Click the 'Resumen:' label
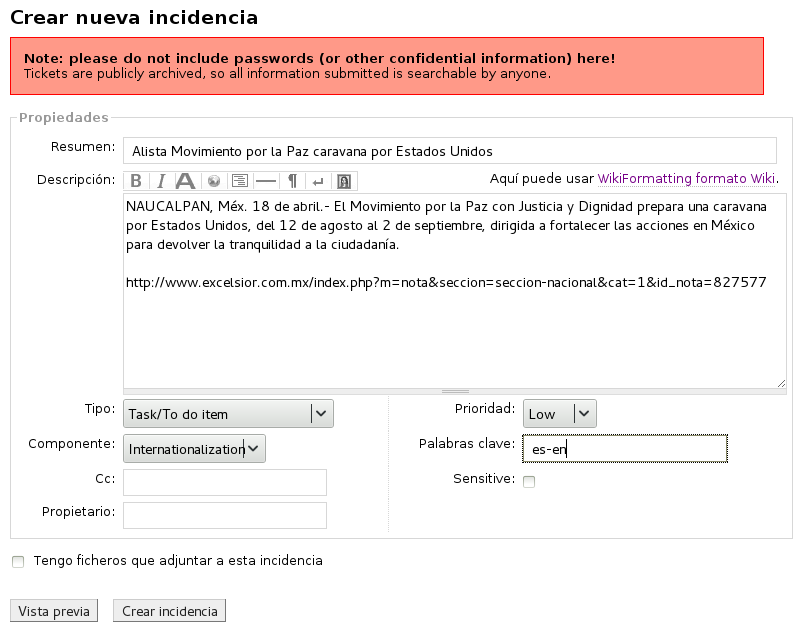Viewport: 805px width, 629px height. click(83, 147)
